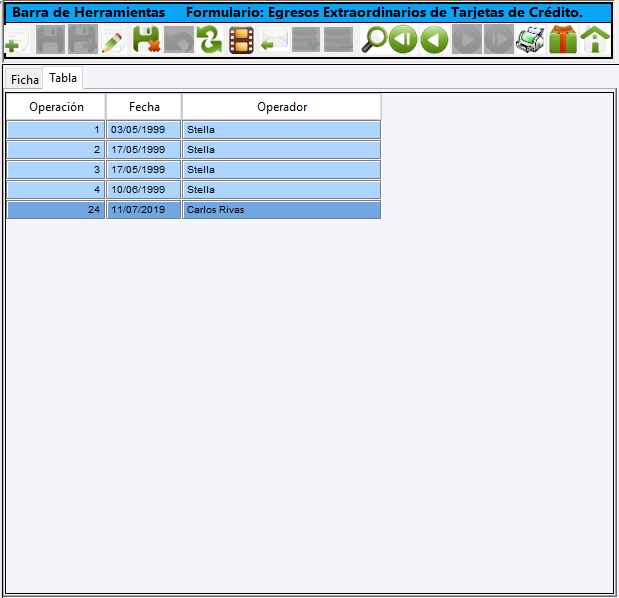
Task: Select operation number 24 cell
Action: (56, 210)
